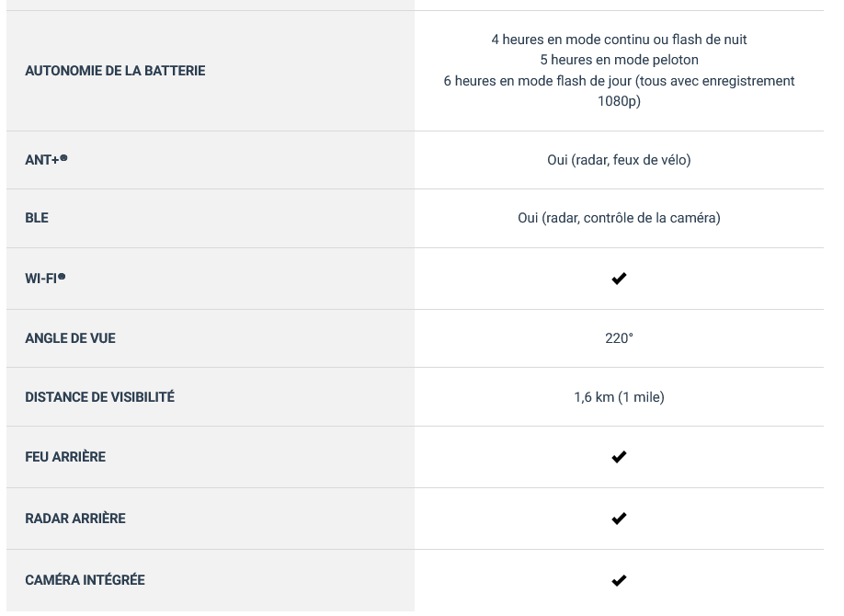This screenshot has width=844, height=616.
Task: Click the '4 heures en mode continu' line
Action: point(619,40)
